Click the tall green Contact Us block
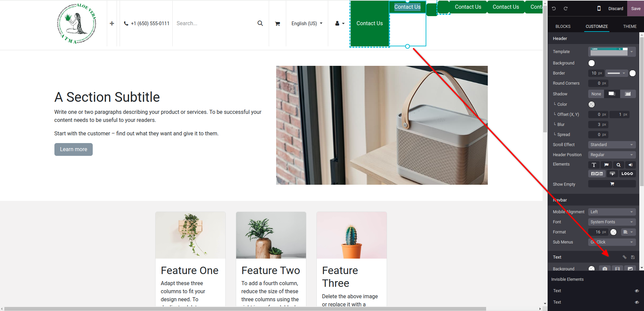The height and width of the screenshot is (311, 644). tap(370, 24)
